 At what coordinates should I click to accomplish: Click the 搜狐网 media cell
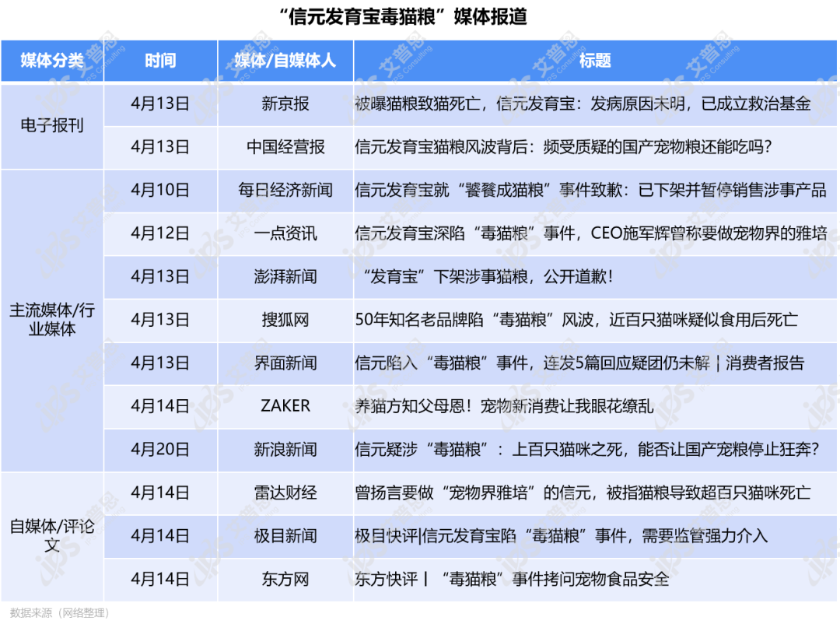tap(285, 320)
